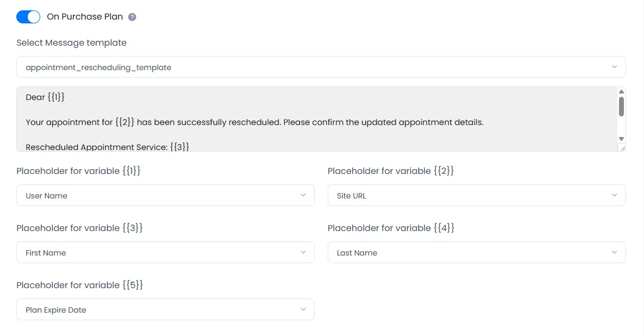Viewport: 644px width, 336px height.
Task: Toggle the On Purchase Plan switch
Action: point(28,17)
